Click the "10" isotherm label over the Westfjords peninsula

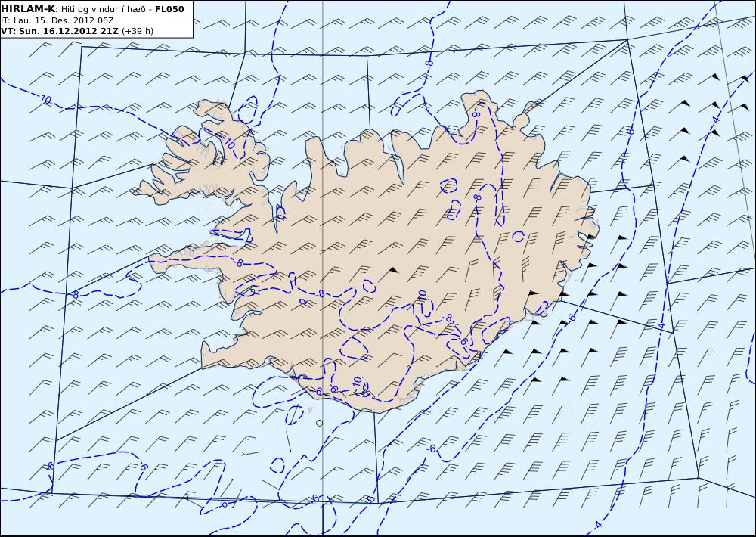coord(230,143)
